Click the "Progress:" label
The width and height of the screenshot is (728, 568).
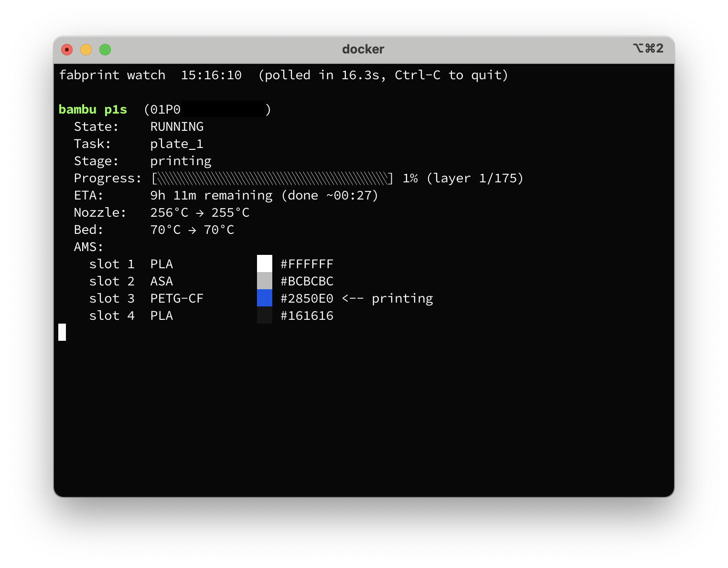pyautogui.click(x=107, y=179)
